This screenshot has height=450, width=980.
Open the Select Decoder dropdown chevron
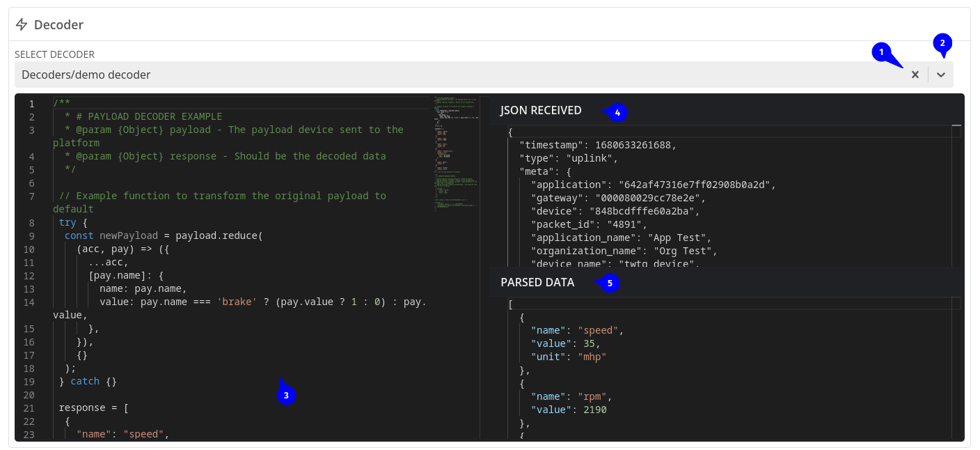941,75
